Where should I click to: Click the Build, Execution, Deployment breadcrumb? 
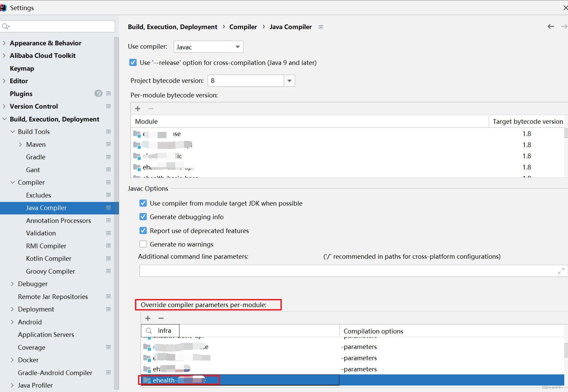tap(173, 27)
